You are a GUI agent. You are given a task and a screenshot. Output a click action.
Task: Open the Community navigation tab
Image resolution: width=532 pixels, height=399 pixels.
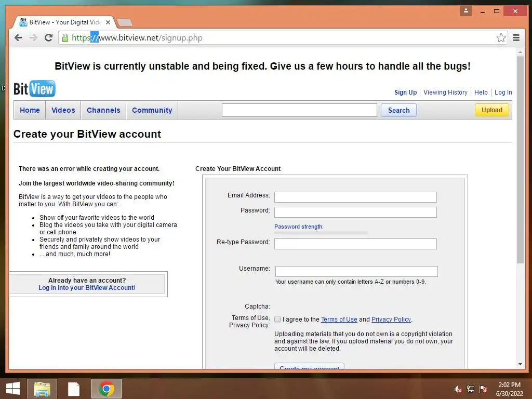coord(152,110)
